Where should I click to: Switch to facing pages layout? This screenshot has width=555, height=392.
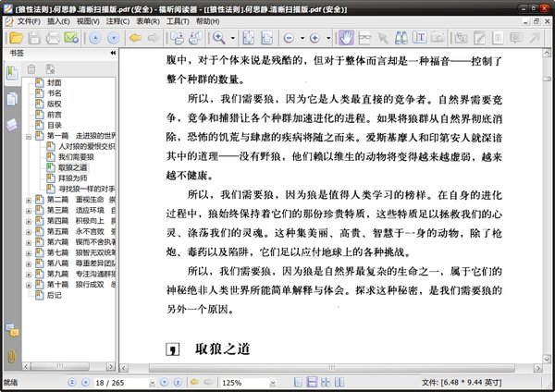339,382
